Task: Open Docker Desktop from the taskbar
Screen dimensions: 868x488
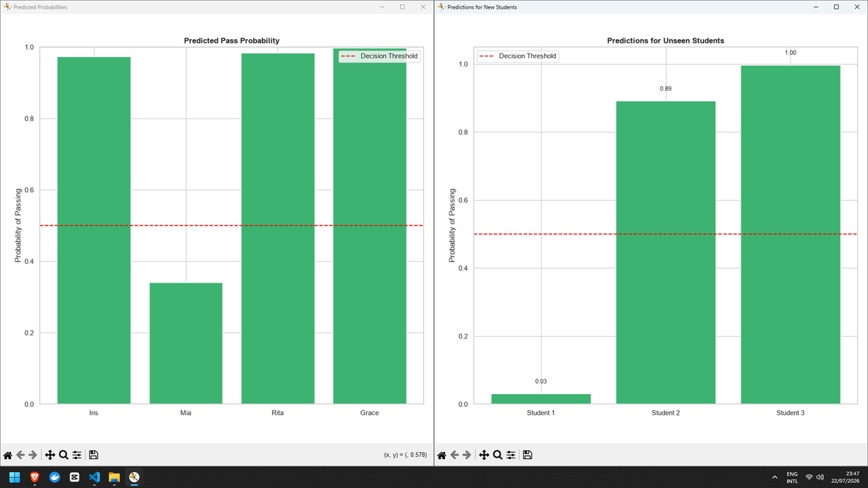Action: tap(54, 477)
